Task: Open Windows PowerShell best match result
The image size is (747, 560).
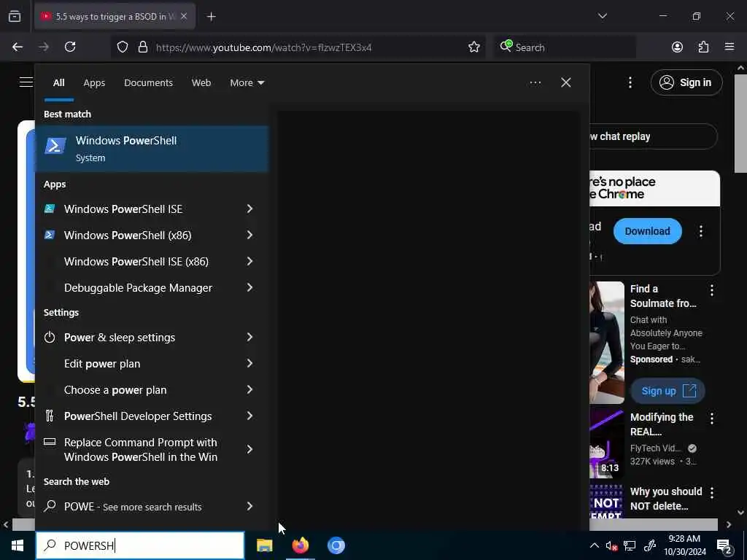Action: pos(152,149)
